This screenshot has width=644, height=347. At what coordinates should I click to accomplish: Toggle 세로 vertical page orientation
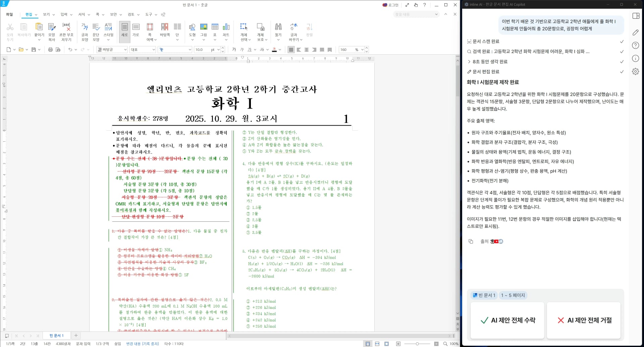(124, 30)
